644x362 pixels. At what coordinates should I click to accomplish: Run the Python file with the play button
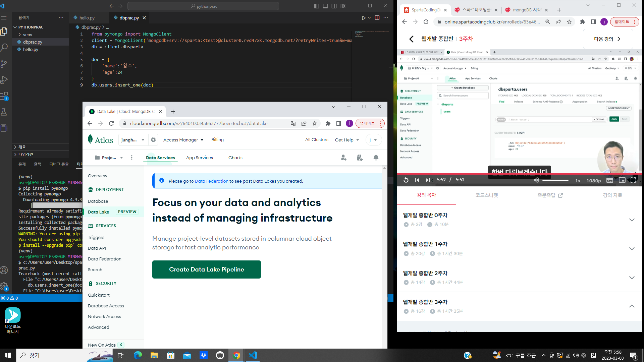tap(364, 18)
